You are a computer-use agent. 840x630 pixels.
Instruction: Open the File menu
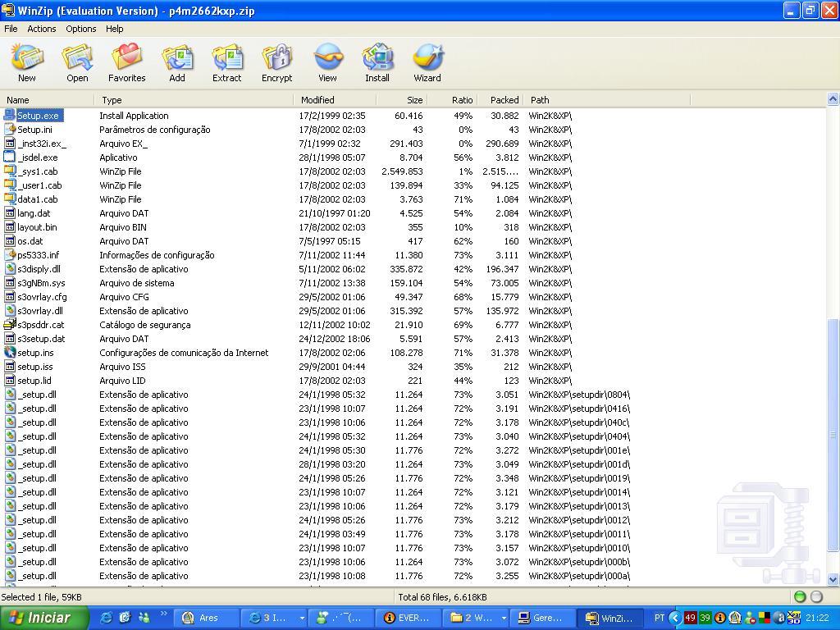pos(11,29)
